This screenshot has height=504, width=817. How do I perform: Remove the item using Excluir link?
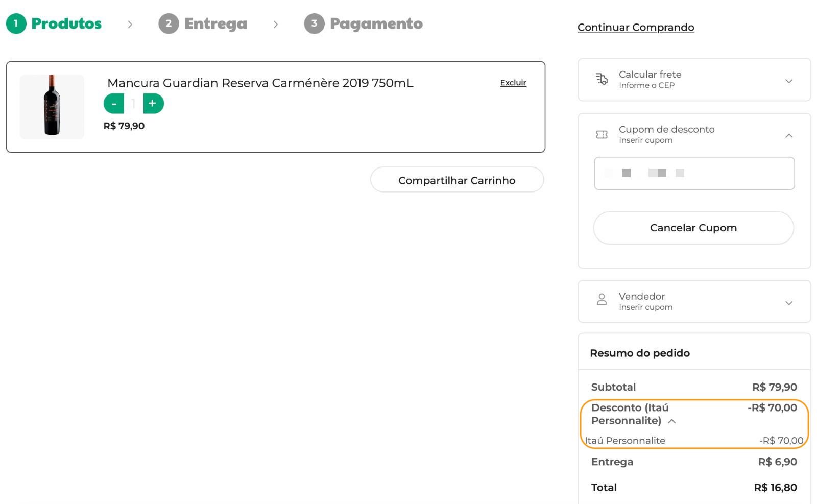513,83
